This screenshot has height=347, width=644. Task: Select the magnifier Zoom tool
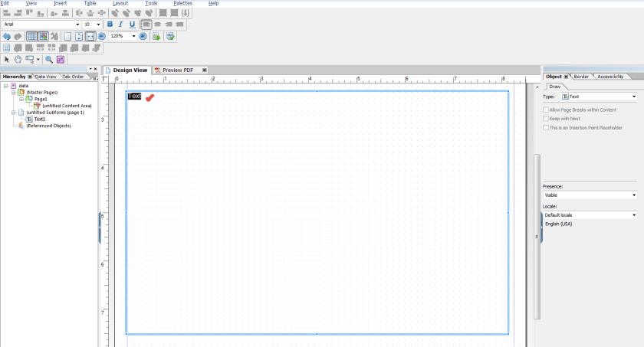point(49,60)
